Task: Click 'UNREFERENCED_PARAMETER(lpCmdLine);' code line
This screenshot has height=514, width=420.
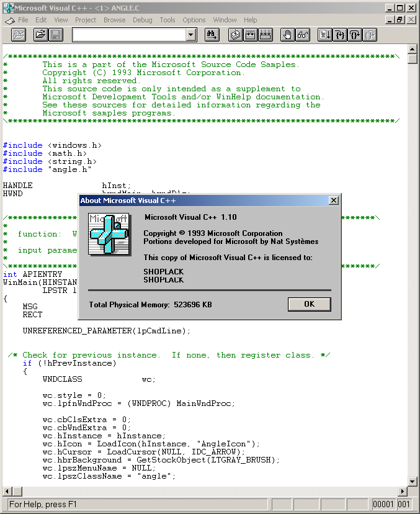Action: 107,331
